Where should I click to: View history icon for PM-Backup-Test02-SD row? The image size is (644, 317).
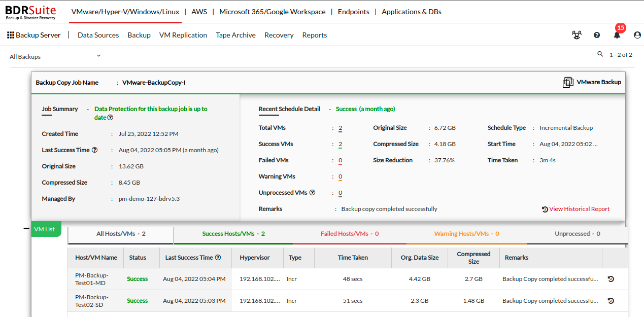(x=611, y=301)
